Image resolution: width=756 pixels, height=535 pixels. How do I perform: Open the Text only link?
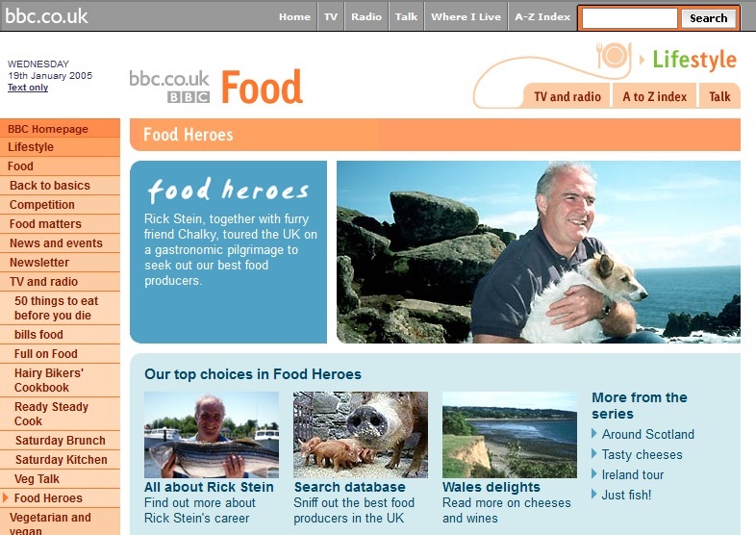tap(28, 88)
